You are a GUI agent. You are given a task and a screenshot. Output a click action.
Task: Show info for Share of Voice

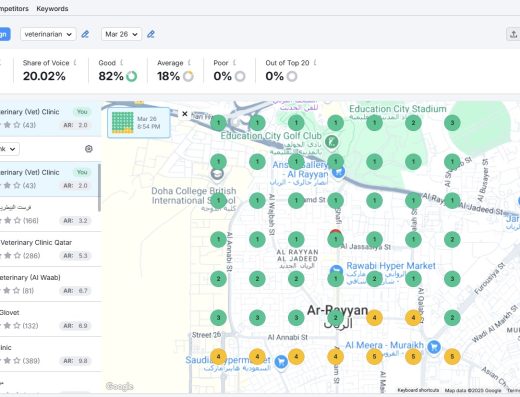(x=75, y=63)
